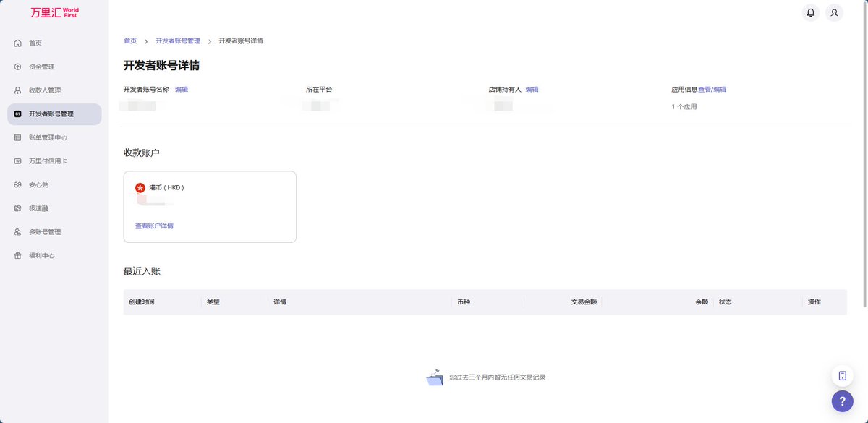Open 查看/编辑 for 应用信息
This screenshot has width=868, height=423.
(x=712, y=90)
